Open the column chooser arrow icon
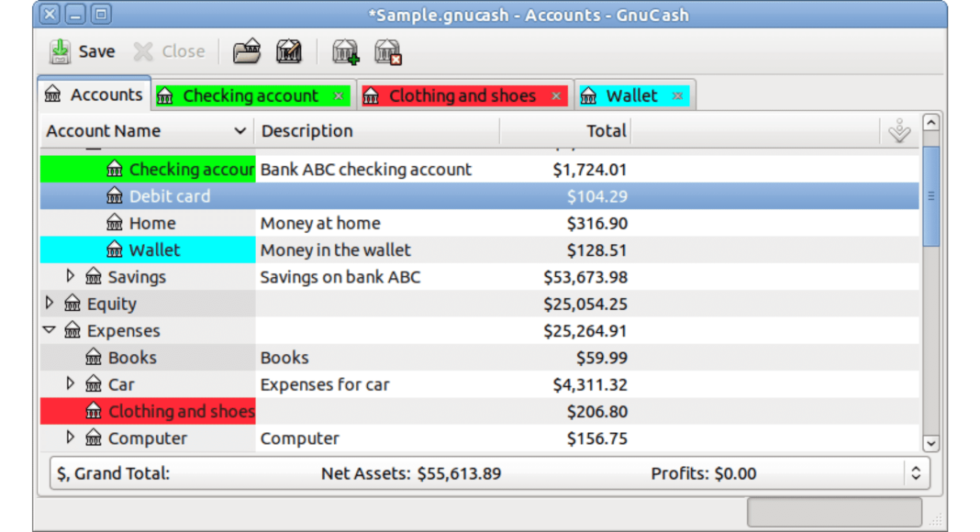This screenshot has width=980, height=532. [899, 132]
